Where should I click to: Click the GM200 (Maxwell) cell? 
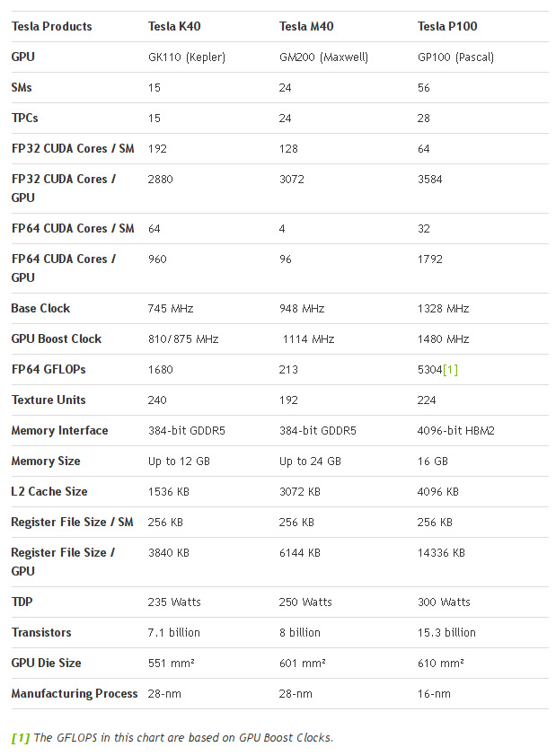323,57
